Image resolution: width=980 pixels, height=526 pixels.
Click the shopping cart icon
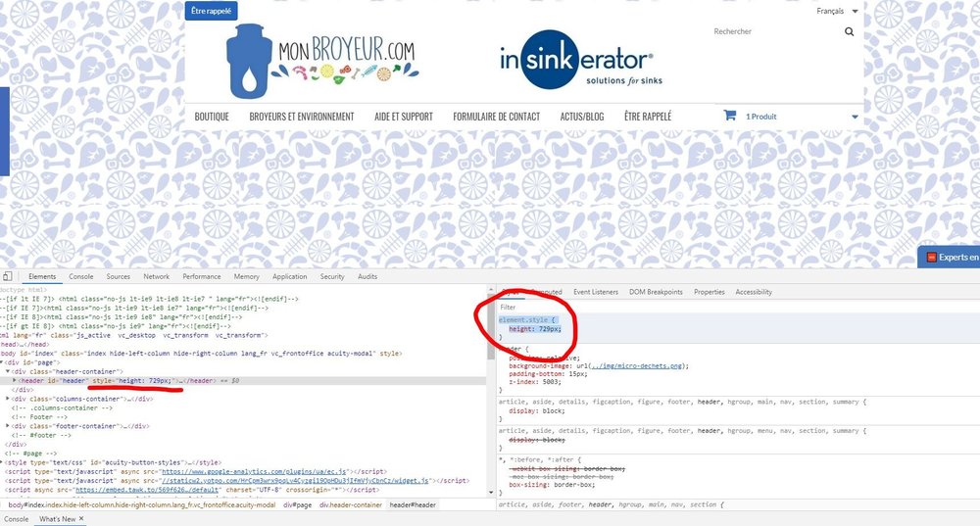pos(729,116)
